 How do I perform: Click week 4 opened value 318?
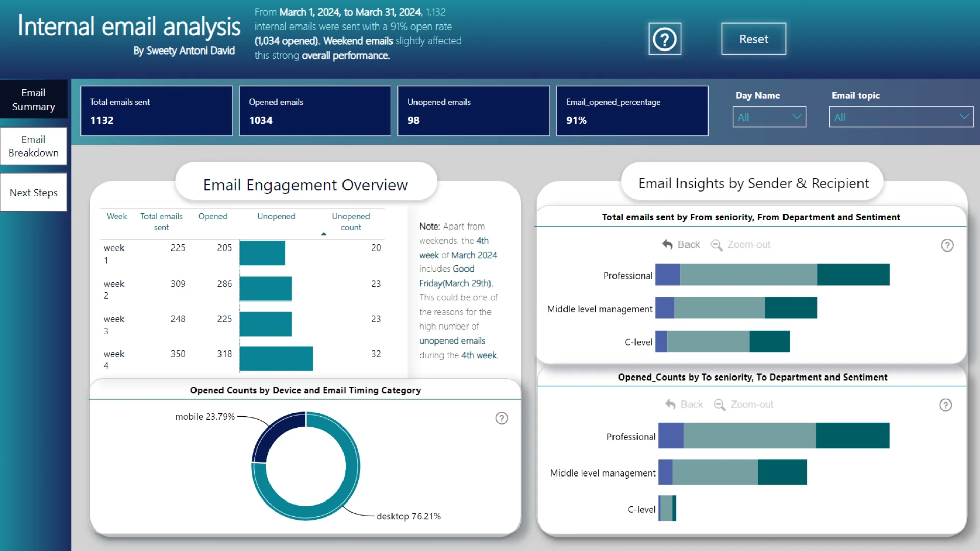[x=224, y=354]
